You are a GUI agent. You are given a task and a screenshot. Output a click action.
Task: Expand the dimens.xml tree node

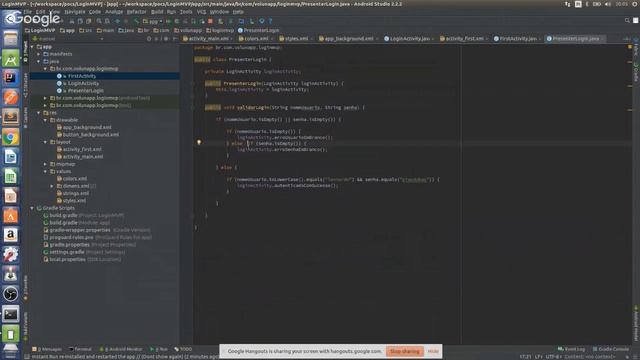52,186
